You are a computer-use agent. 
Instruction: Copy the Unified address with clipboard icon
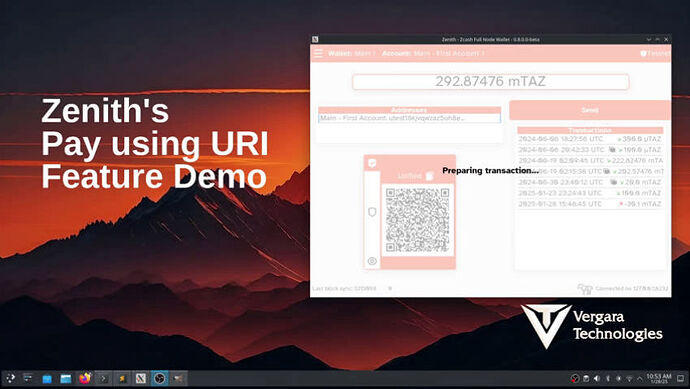[x=430, y=176]
